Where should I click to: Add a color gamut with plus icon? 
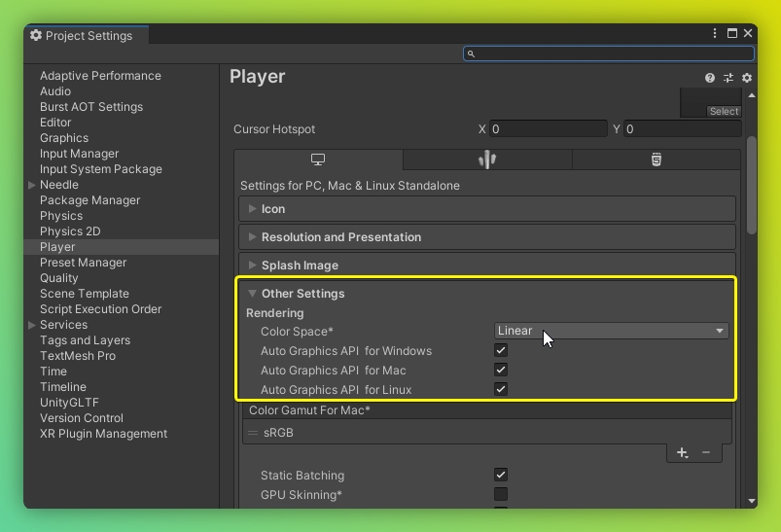coord(682,453)
